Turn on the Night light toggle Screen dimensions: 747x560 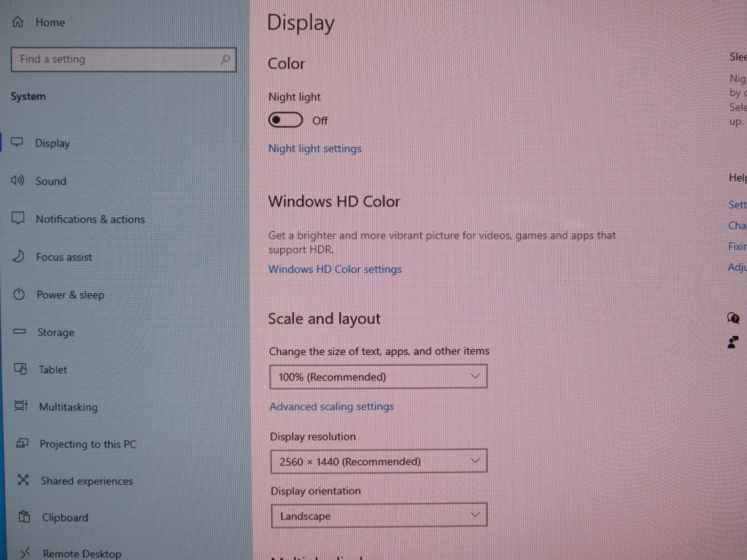click(285, 120)
